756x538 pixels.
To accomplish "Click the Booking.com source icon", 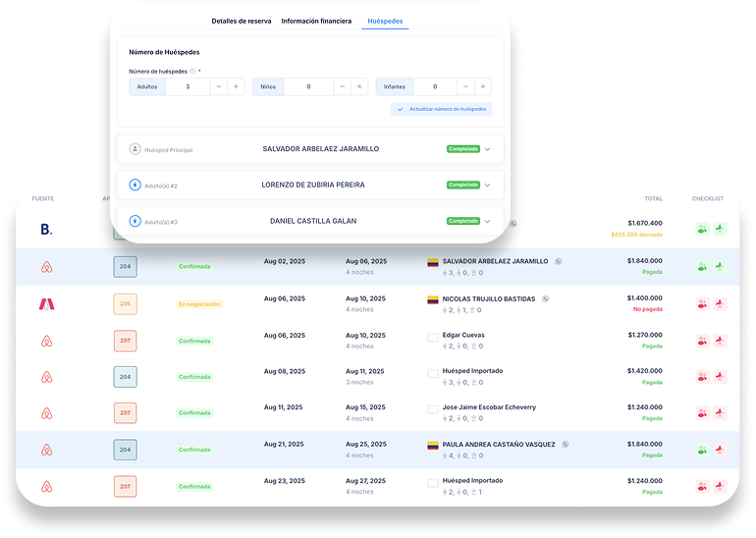I will [45, 230].
